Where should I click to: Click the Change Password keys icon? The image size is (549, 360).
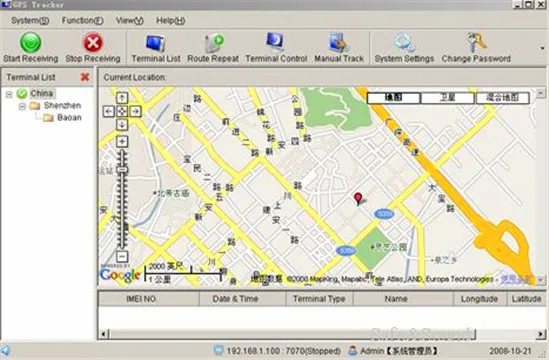(x=477, y=42)
